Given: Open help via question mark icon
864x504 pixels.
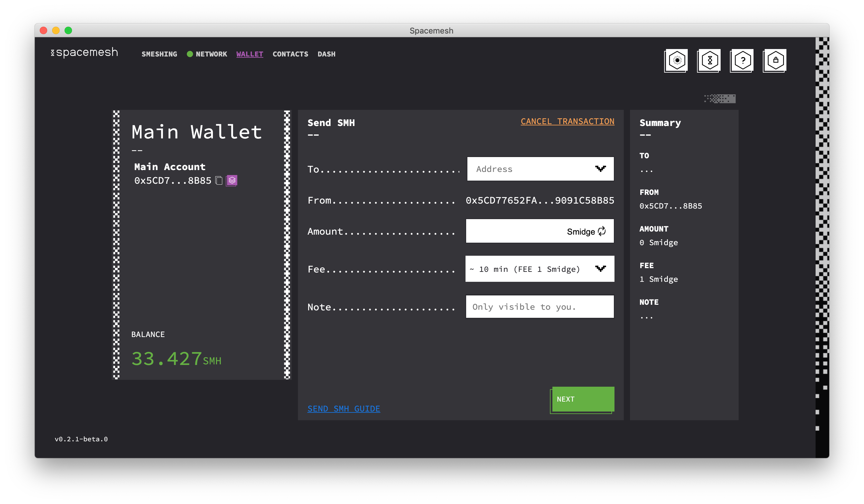Looking at the screenshot, I should [742, 60].
